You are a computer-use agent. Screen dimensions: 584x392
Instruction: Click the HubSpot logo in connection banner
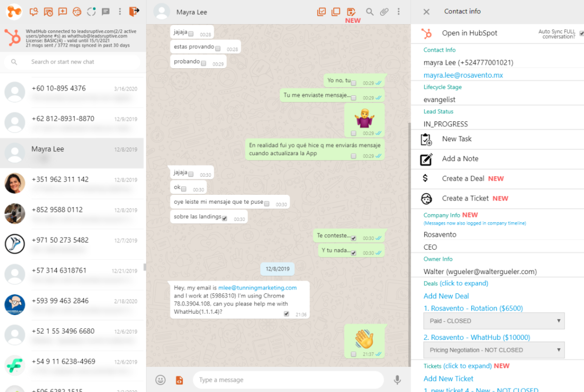pyautogui.click(x=12, y=37)
